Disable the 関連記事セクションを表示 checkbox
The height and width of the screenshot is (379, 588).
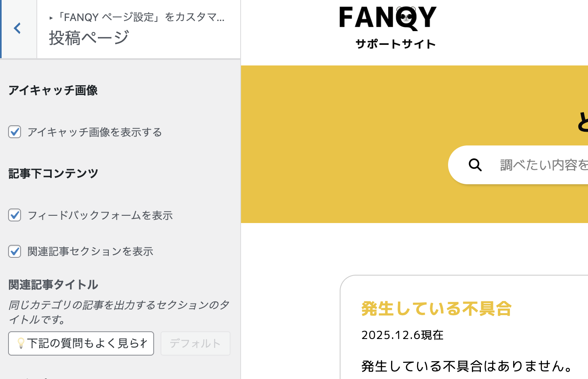(x=15, y=251)
